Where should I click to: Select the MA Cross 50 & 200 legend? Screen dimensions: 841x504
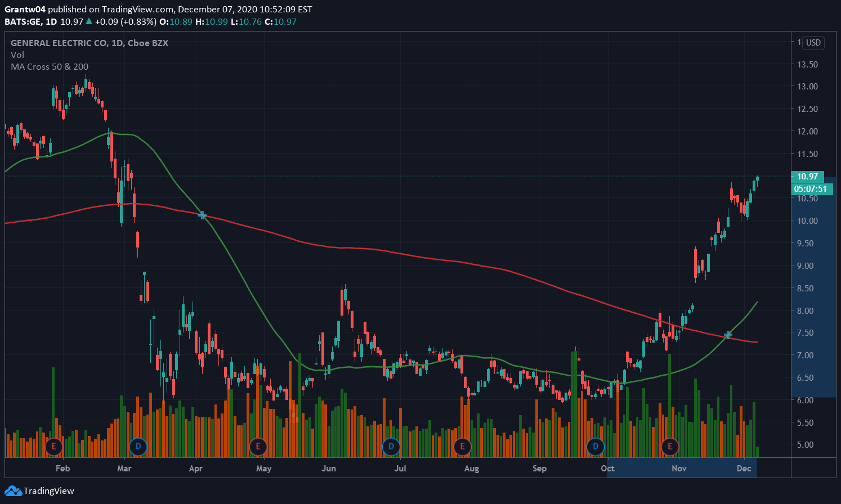coord(50,67)
